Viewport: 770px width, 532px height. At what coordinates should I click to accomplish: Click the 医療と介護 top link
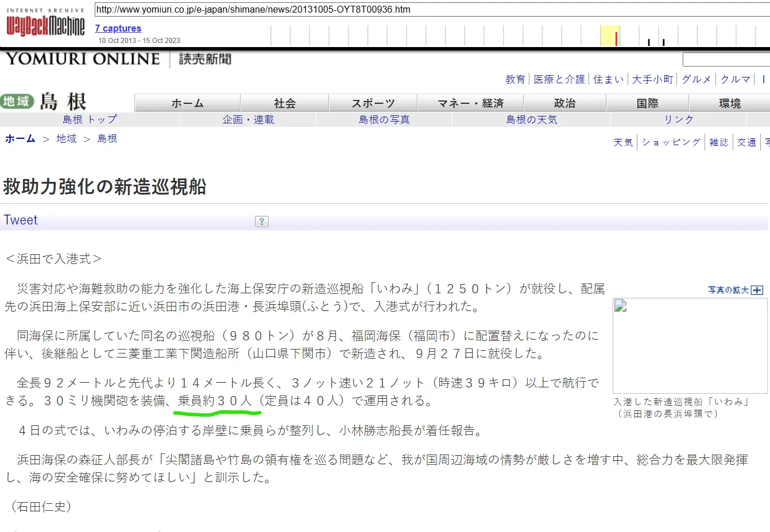(x=559, y=79)
